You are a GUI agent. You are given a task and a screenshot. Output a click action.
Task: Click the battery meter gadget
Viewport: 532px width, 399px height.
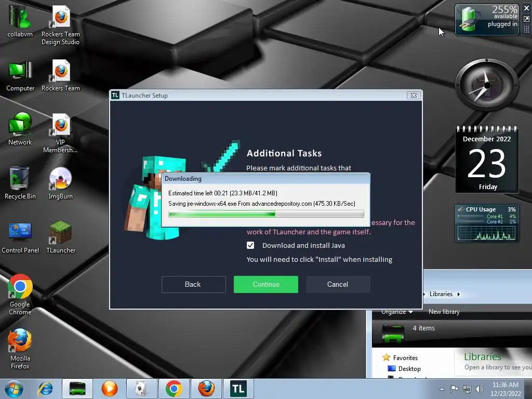(x=487, y=19)
